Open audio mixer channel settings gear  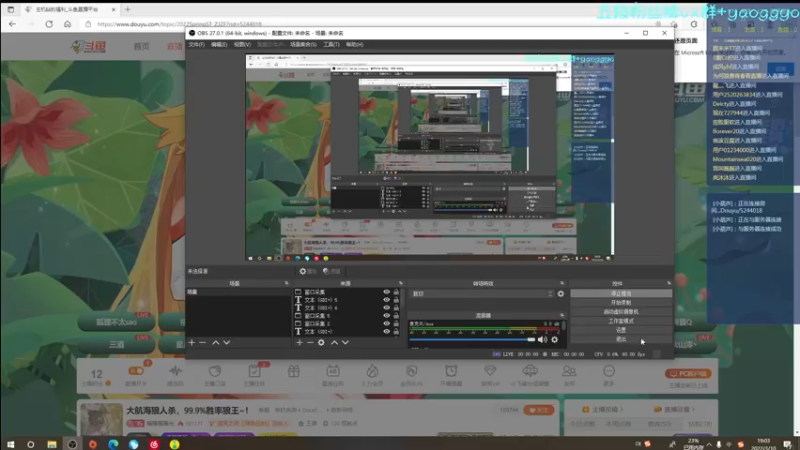click(555, 339)
